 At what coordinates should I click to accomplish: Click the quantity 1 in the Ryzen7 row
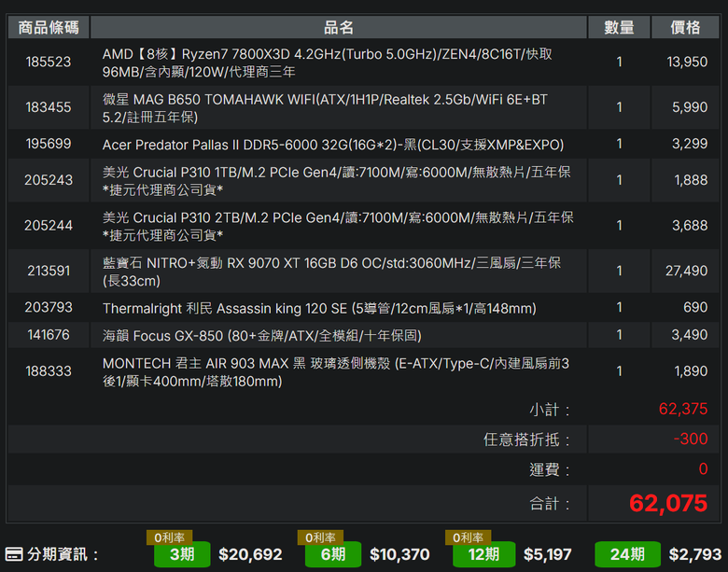point(619,62)
